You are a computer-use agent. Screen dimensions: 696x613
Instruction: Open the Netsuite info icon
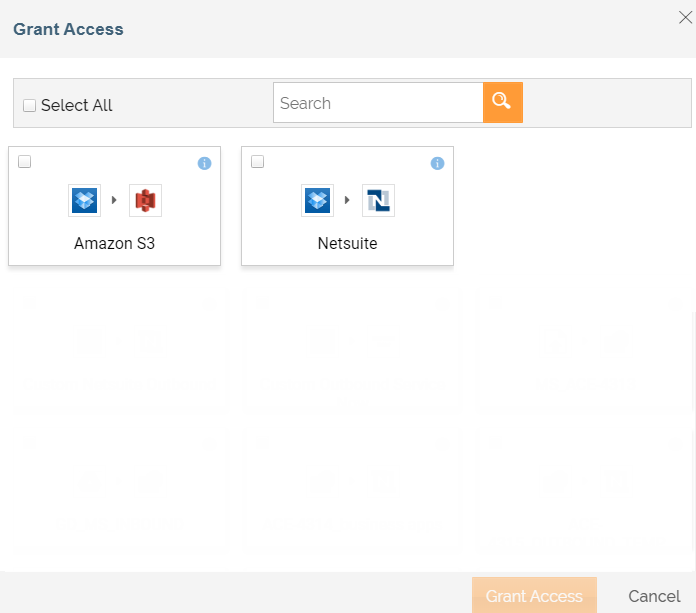(x=437, y=163)
